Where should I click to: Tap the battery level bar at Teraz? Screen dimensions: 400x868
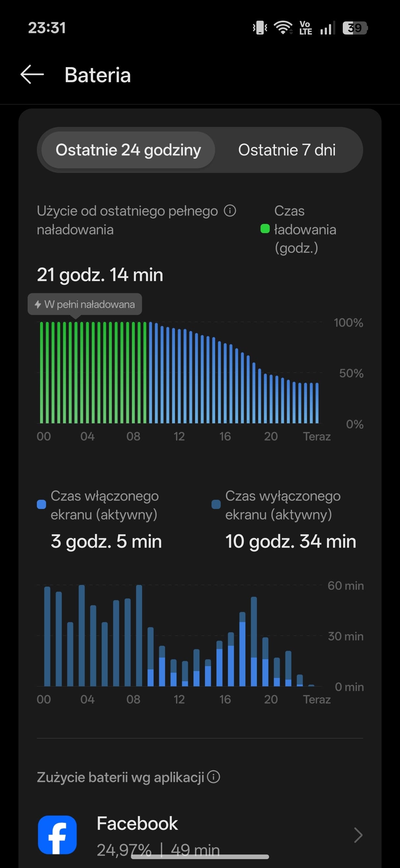pos(317,403)
